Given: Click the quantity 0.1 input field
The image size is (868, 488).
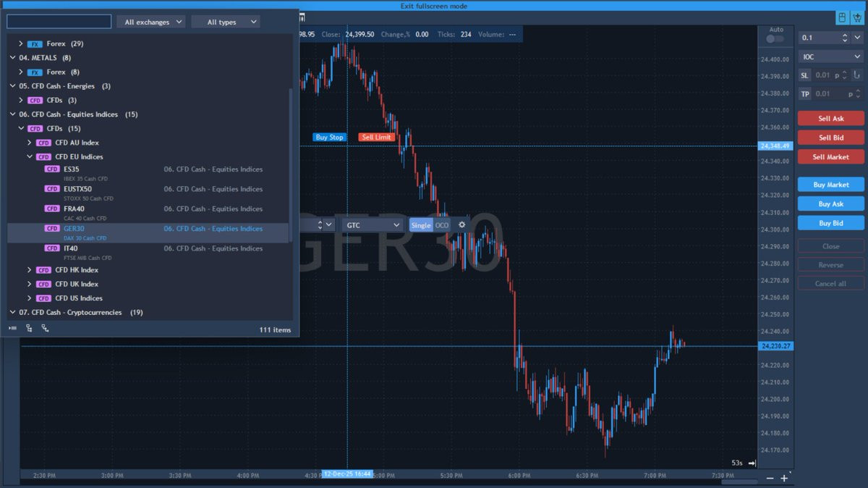Looking at the screenshot, I should point(819,38).
